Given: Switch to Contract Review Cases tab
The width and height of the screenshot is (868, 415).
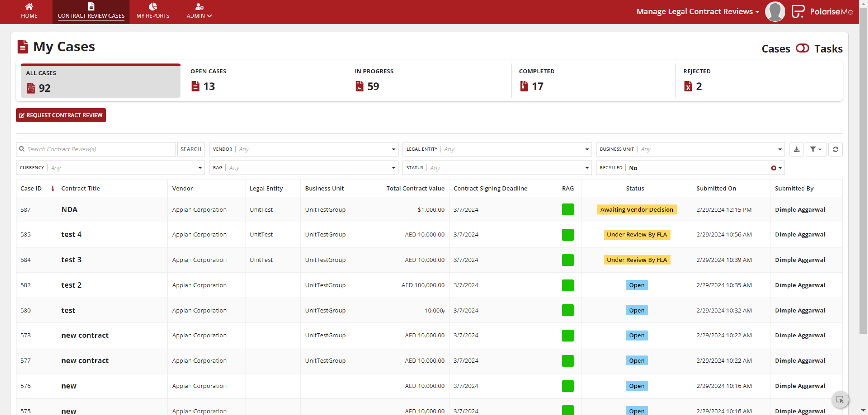Looking at the screenshot, I should pos(91,12).
